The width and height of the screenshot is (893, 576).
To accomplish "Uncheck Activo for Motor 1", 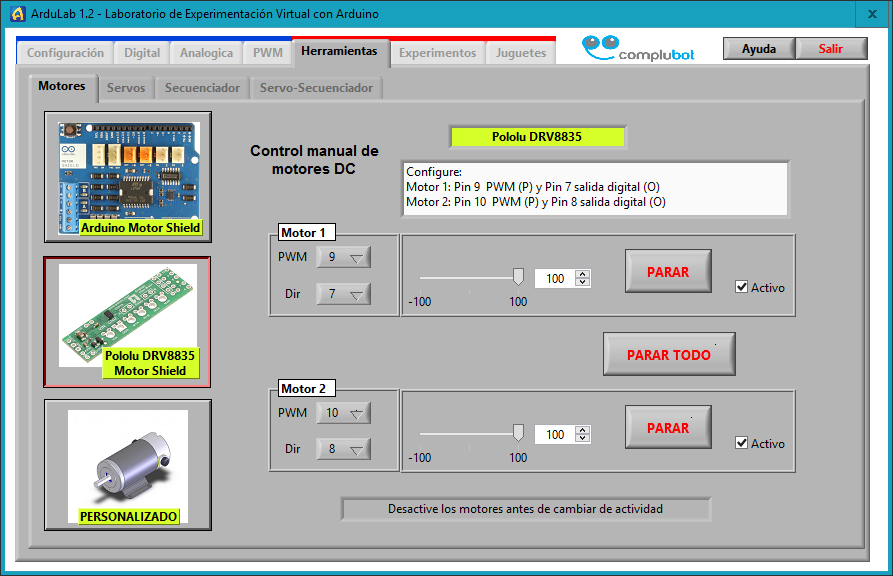I will pyautogui.click(x=741, y=287).
